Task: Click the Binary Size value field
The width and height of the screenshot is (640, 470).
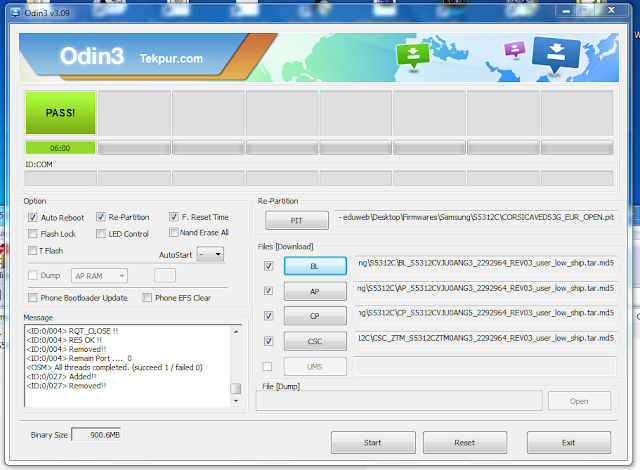Action: click(x=96, y=435)
